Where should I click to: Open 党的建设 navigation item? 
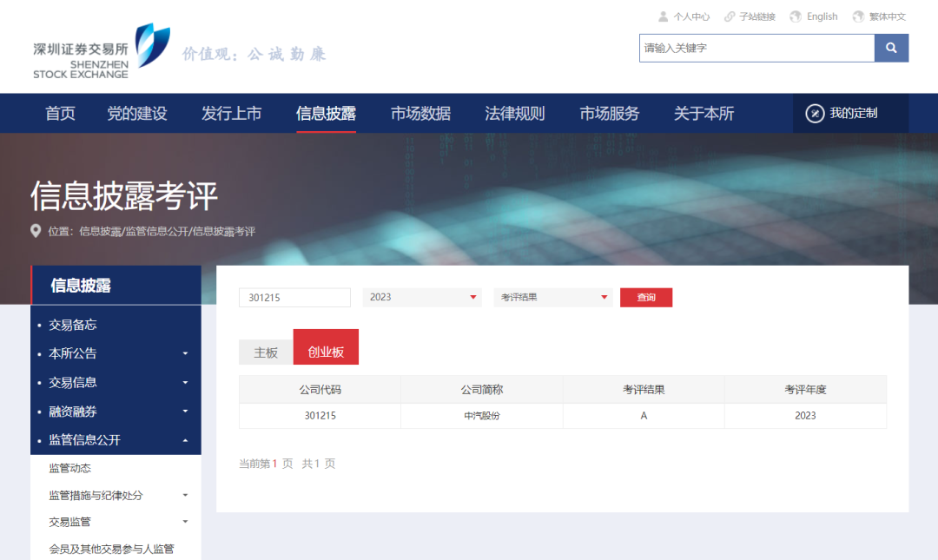click(137, 113)
